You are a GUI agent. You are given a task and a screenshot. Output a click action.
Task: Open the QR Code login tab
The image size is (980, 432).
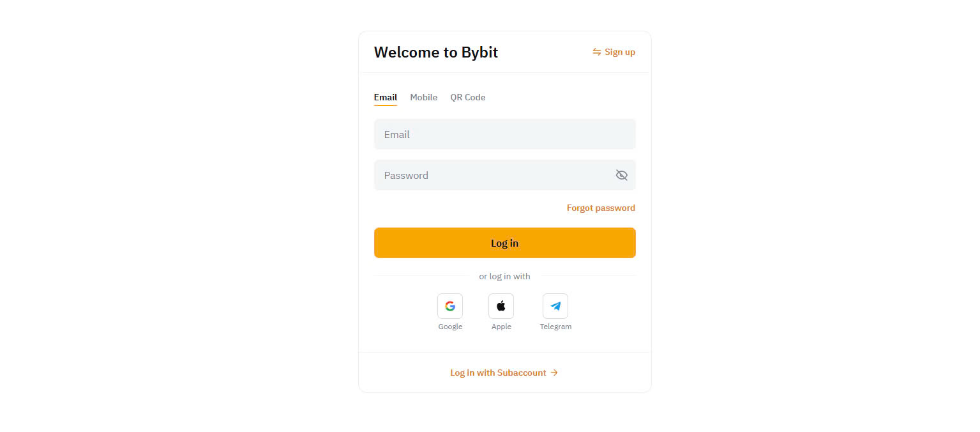click(468, 97)
